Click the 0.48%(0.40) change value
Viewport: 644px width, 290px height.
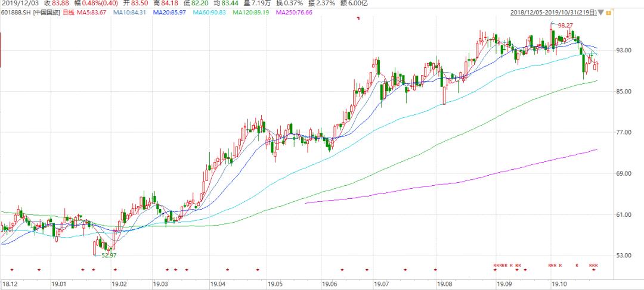pyautogui.click(x=100, y=4)
